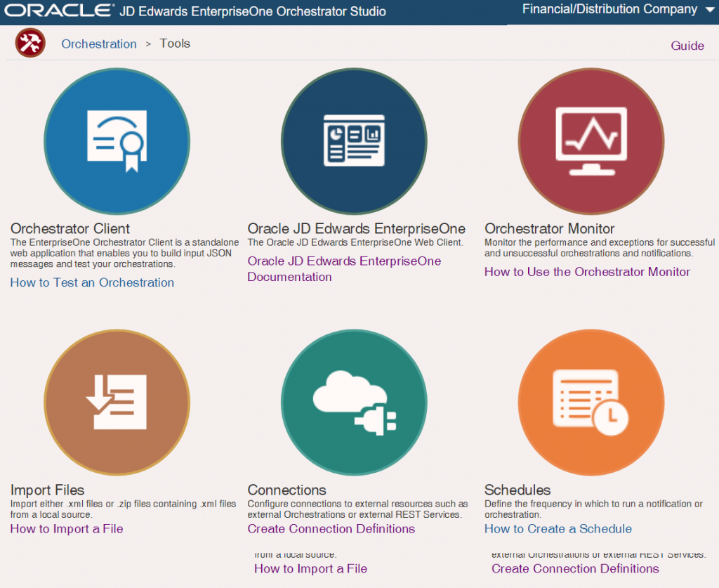Open the Orchestrator Monitor screen icon
Screen dimensions: 719x588
[591, 141]
